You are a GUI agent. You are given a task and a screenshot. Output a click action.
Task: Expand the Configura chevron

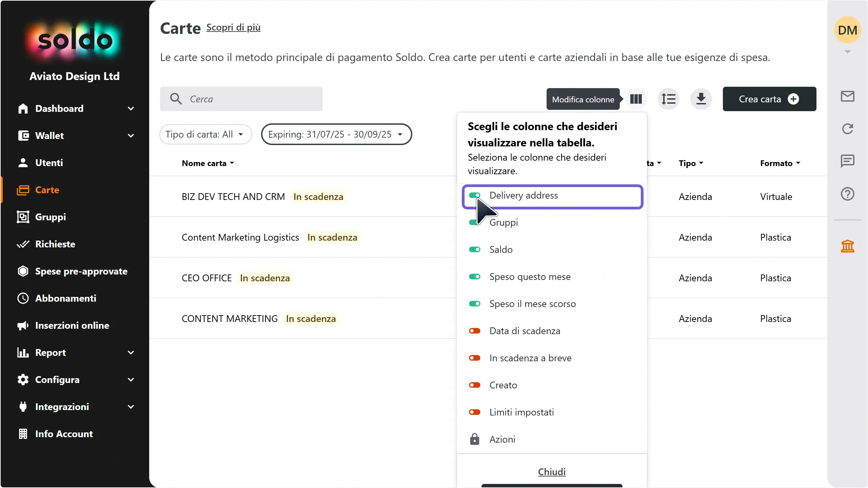131,380
